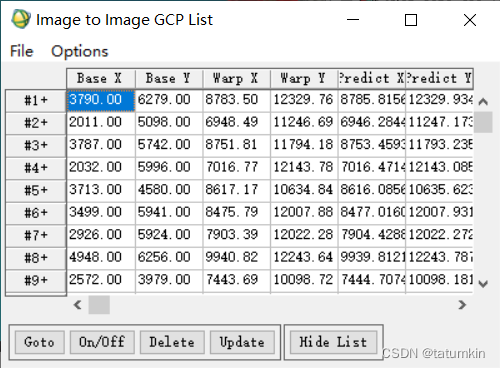The width and height of the screenshot is (500, 368).
Task: Click the Update button
Action: coord(242,342)
